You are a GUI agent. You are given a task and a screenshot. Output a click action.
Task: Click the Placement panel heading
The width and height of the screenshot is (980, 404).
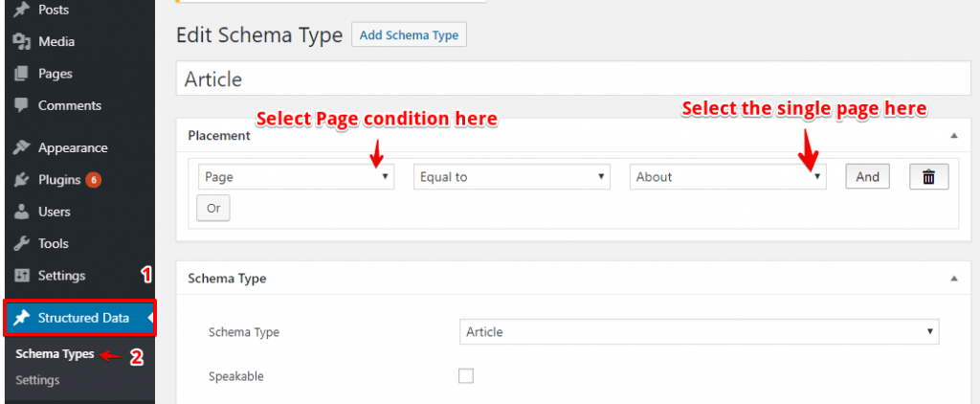click(x=219, y=136)
